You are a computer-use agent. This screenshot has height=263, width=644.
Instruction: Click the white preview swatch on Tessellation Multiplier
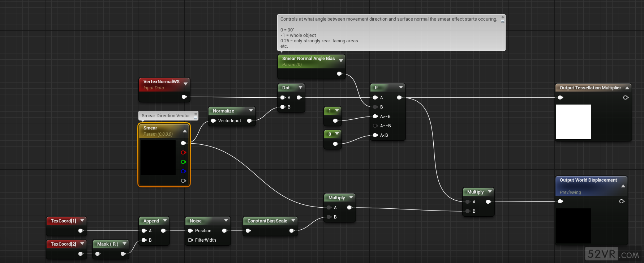point(573,122)
